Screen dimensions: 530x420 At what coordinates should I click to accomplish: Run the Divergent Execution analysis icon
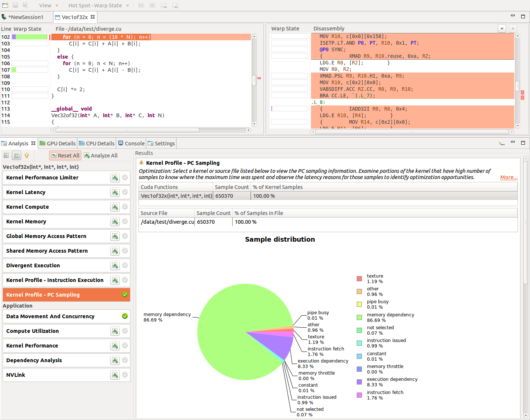pyautogui.click(x=115, y=265)
